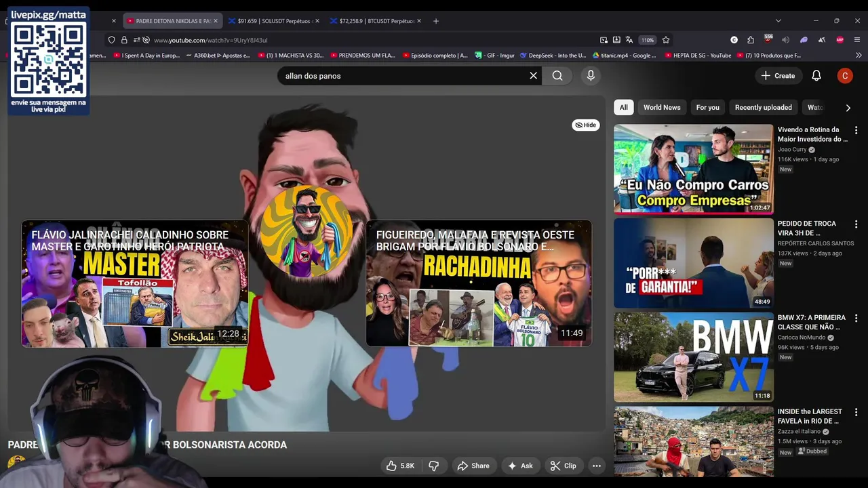Select the 'All' filter chip
This screenshot has width=868, height=488.
point(623,107)
